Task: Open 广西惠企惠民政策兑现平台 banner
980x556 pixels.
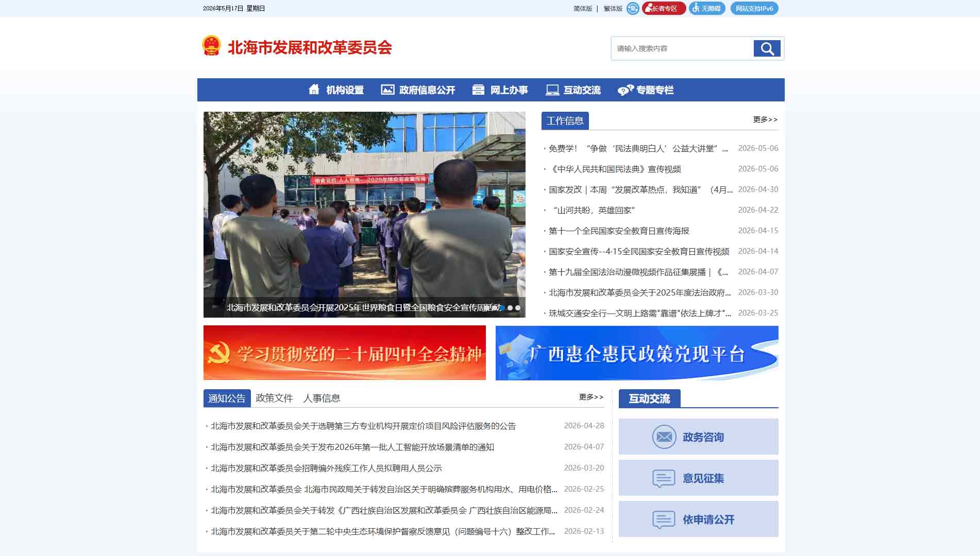Action: (x=637, y=353)
